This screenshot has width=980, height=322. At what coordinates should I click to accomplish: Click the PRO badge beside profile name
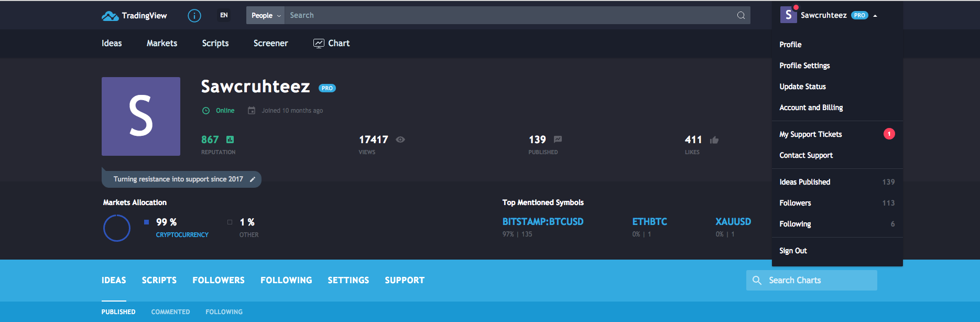[327, 88]
